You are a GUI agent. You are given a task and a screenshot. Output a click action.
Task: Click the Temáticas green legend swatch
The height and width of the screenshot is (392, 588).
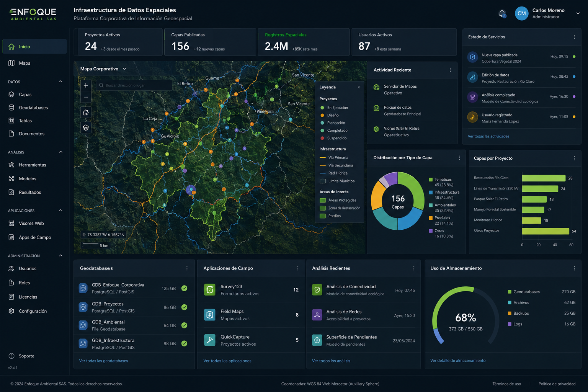tap(431, 180)
